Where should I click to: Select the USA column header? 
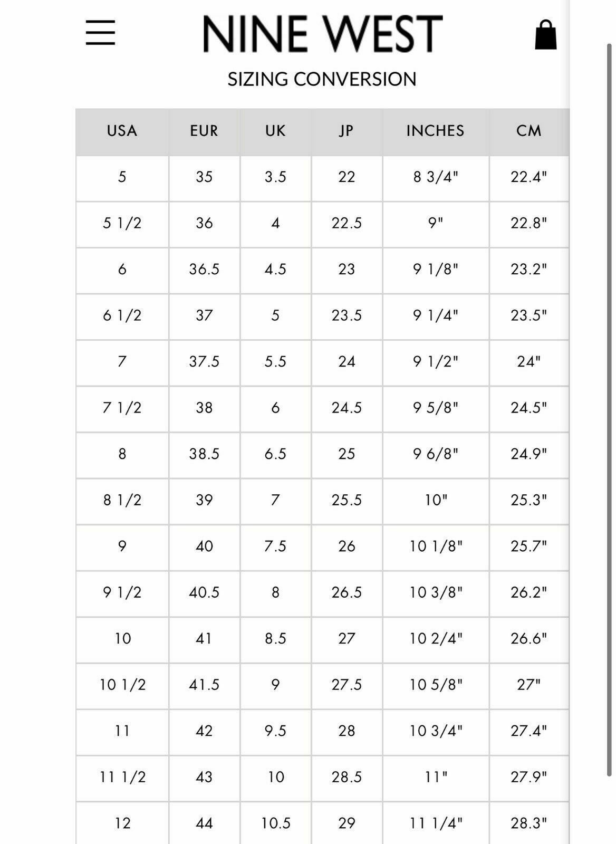(122, 131)
